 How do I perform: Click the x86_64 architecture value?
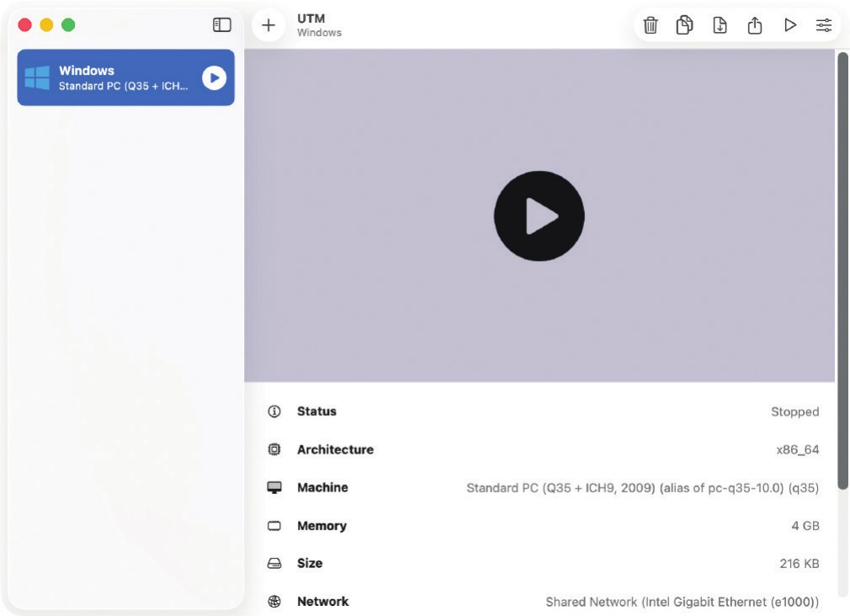pyautogui.click(x=798, y=450)
